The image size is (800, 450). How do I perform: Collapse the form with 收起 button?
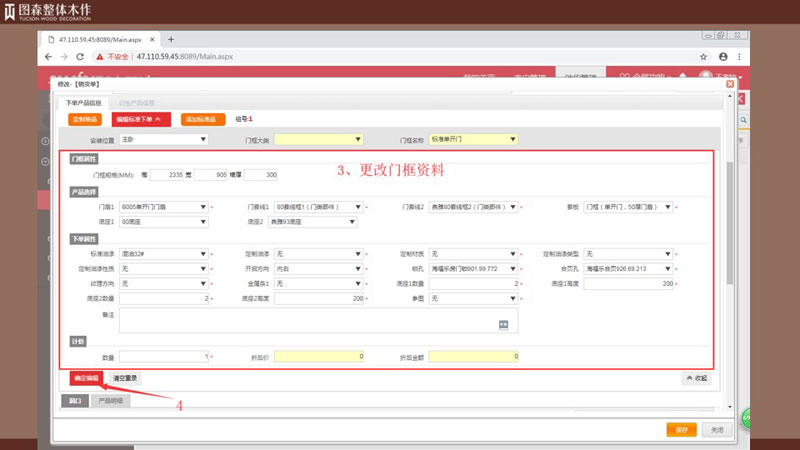pyautogui.click(x=696, y=378)
